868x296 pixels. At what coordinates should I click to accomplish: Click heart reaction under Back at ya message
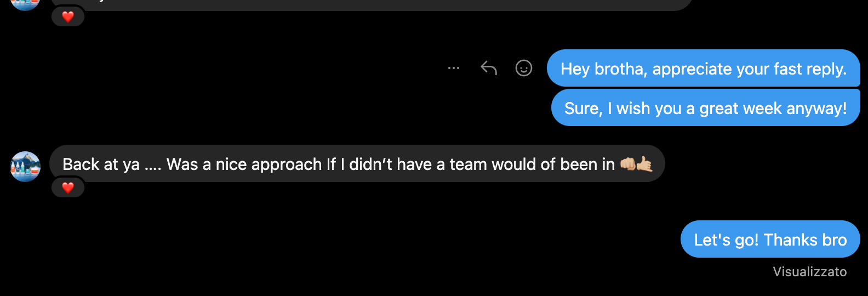(68, 188)
